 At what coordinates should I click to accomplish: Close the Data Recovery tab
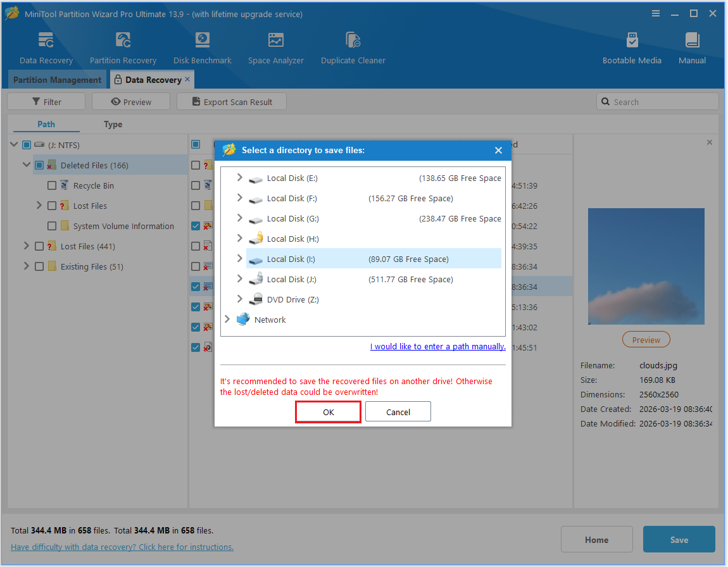click(187, 79)
